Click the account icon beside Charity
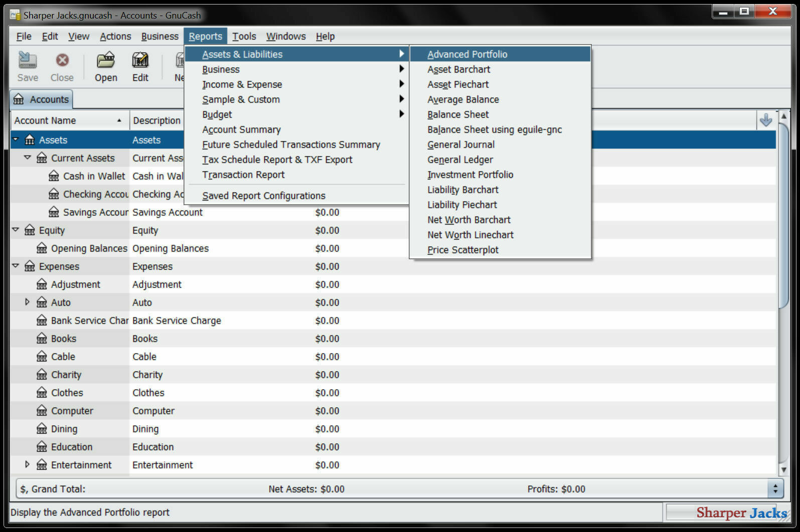800x532 pixels. [42, 375]
